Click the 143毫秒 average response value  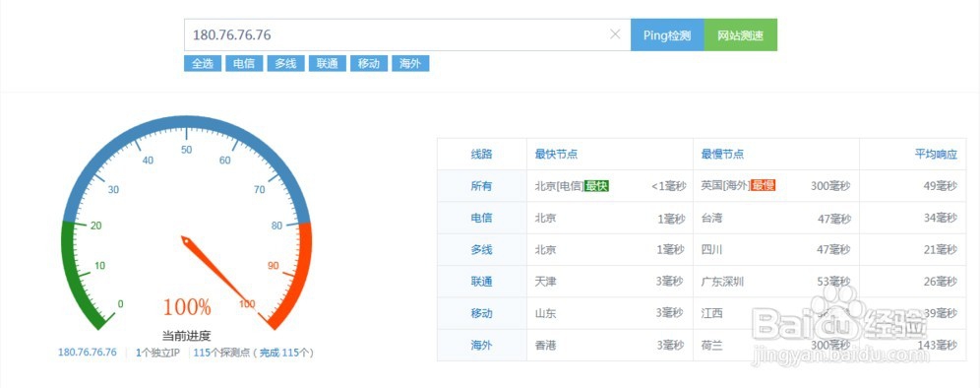[938, 346]
